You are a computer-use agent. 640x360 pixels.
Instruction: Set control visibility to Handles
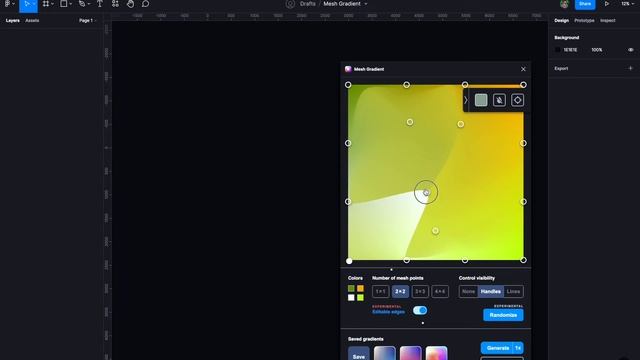pos(490,291)
